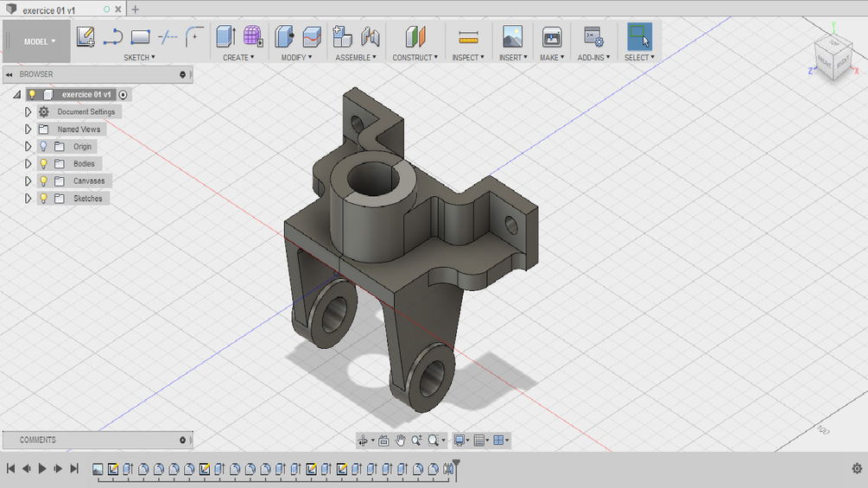Image resolution: width=868 pixels, height=488 pixels.
Task: Select the sketch Rectangle tool
Action: tap(140, 37)
